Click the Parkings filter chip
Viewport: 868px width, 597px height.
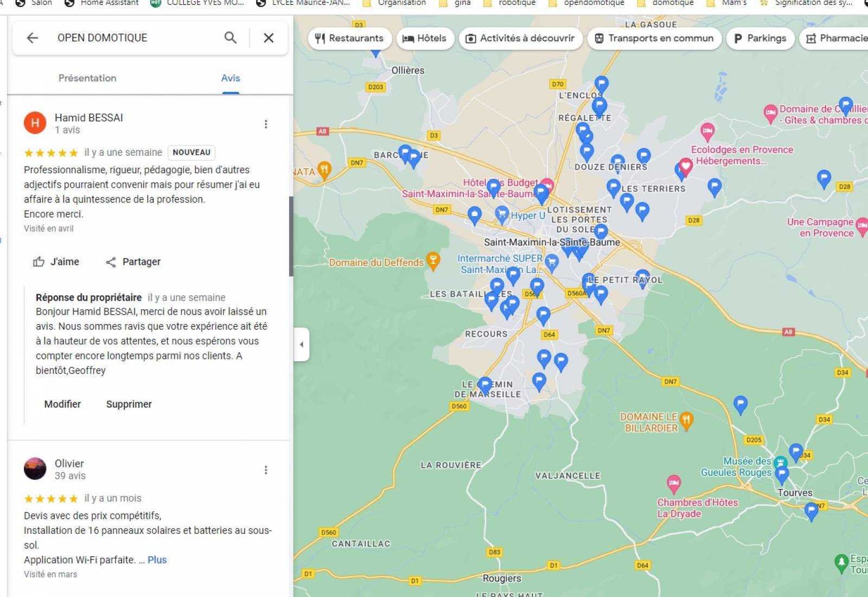pos(760,38)
